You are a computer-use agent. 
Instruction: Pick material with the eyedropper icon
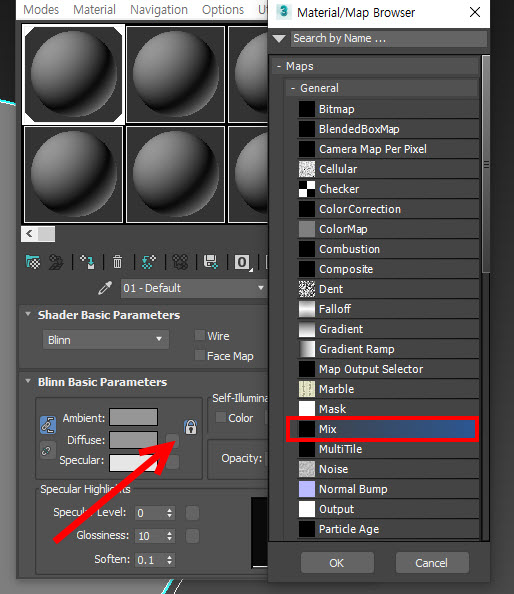pos(105,288)
